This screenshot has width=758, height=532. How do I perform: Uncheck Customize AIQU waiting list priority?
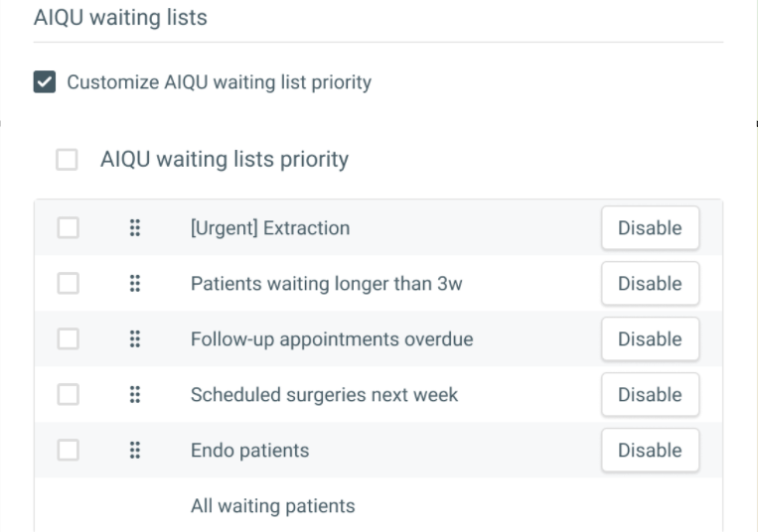[45, 82]
